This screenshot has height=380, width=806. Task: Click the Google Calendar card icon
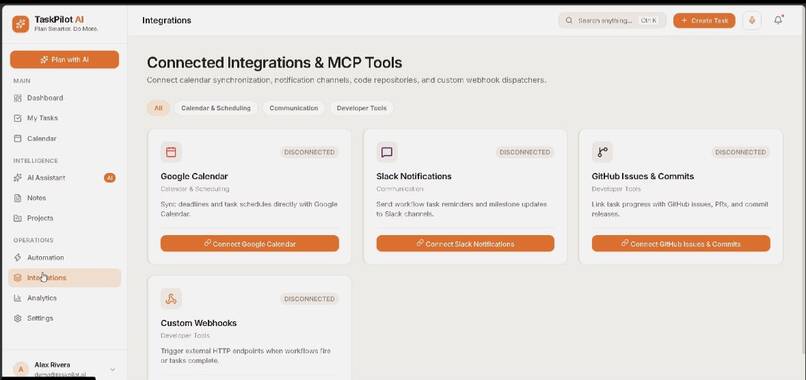point(171,152)
